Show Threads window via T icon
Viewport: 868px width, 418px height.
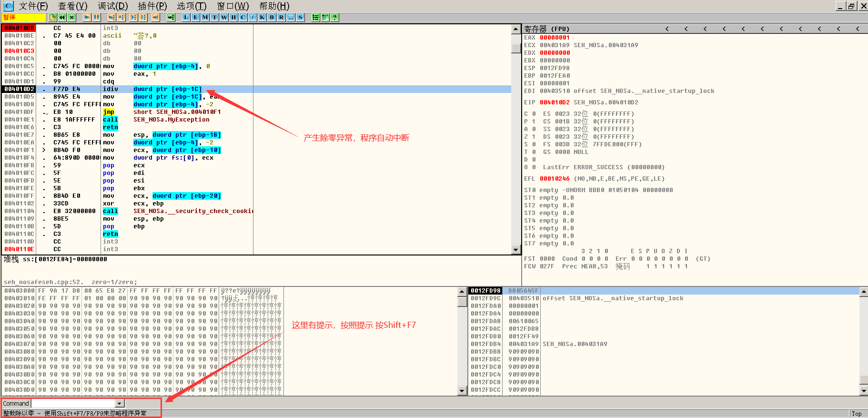pos(214,18)
